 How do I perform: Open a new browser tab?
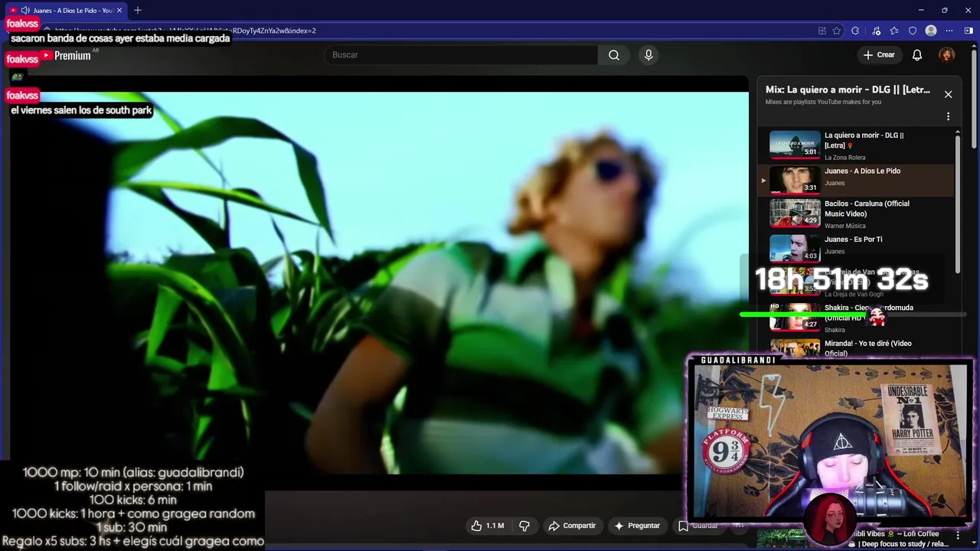tap(138, 10)
